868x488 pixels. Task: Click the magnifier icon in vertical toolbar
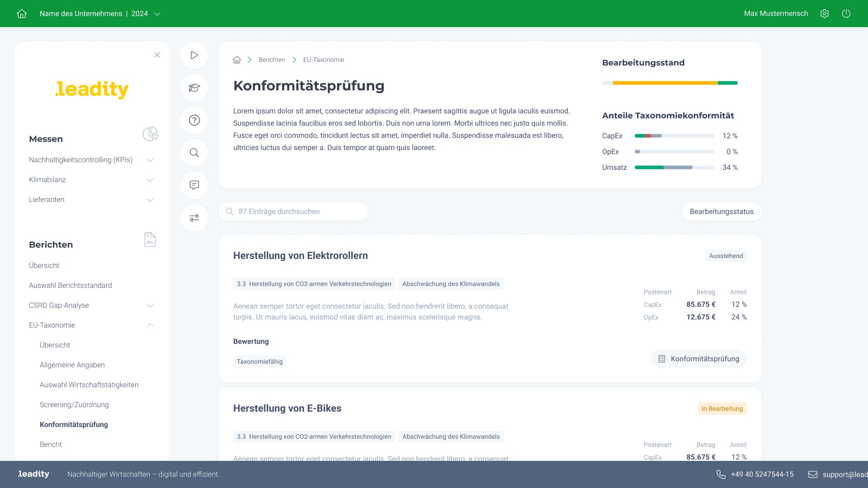pyautogui.click(x=194, y=153)
